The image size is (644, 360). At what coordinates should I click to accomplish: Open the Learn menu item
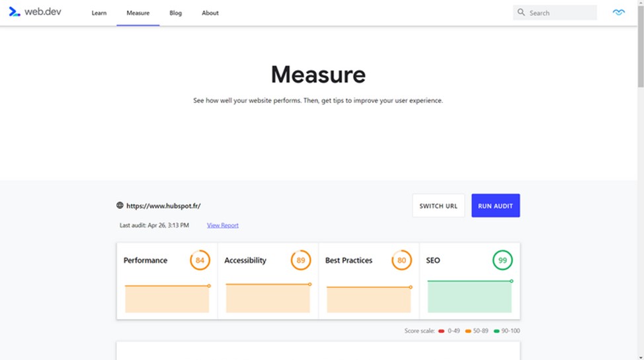[99, 13]
